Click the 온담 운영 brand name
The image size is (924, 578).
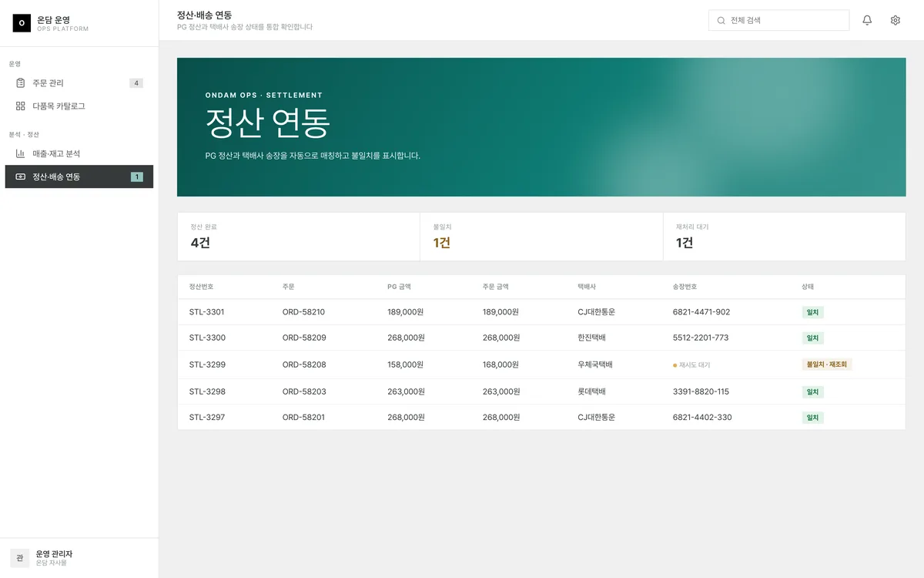53,19
